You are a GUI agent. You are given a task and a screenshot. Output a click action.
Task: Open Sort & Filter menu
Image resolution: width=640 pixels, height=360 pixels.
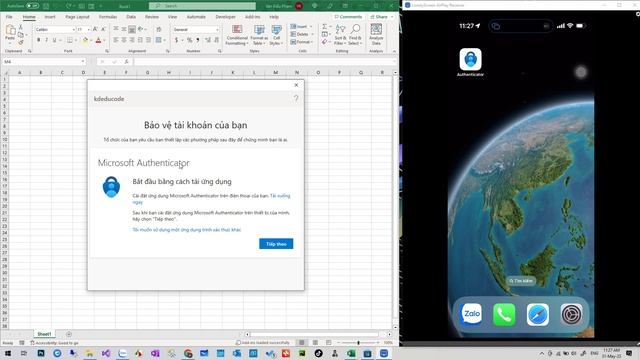tap(340, 35)
